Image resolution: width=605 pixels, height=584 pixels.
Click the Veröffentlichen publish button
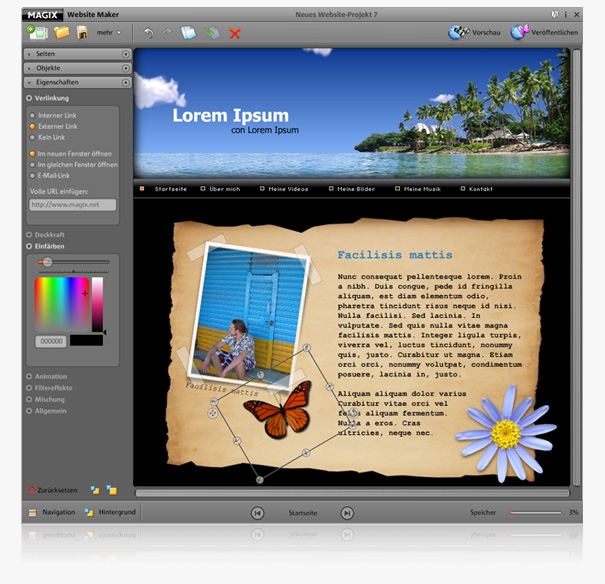547,33
